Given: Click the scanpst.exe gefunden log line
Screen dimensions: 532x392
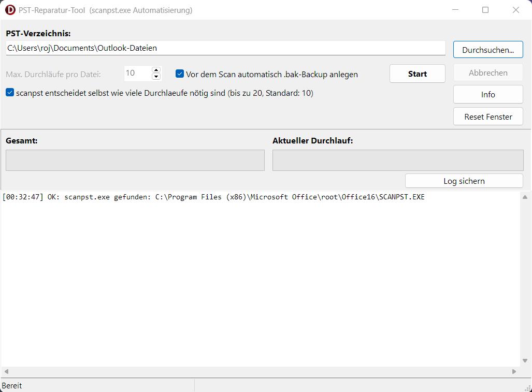Looking at the screenshot, I should pyautogui.click(x=213, y=197).
